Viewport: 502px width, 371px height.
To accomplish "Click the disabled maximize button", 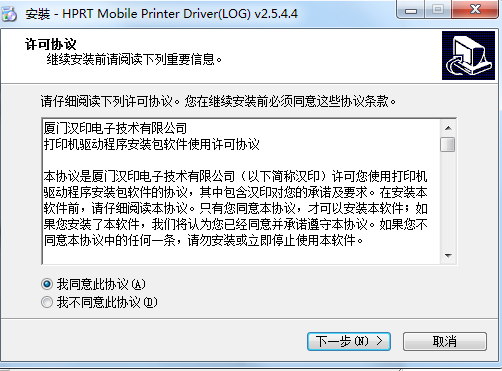I will (438, 10).
